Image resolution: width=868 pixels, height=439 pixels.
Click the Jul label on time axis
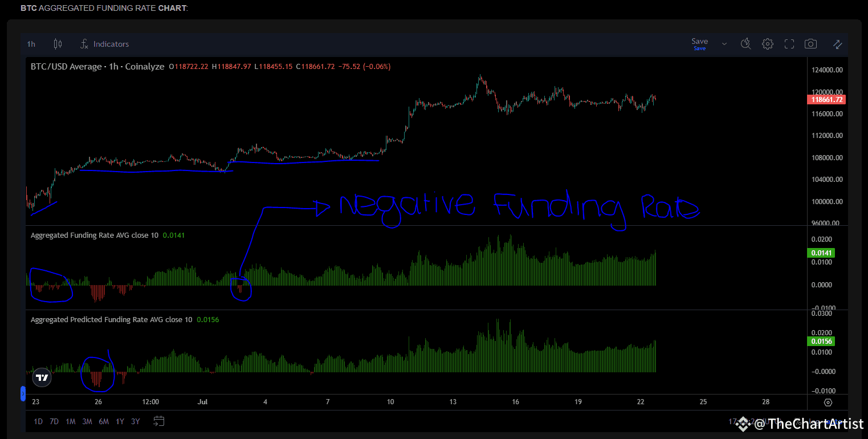(203, 401)
